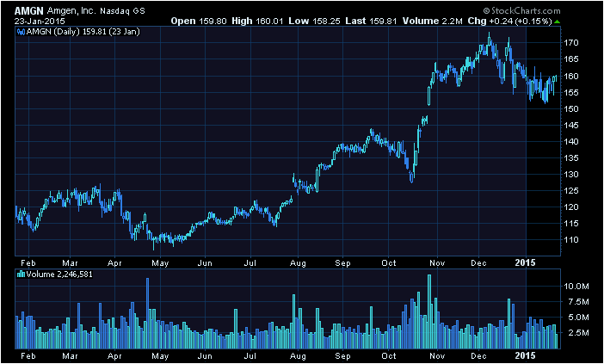Click the 150 price axis label
This screenshot has width=604, height=364.
571,109
